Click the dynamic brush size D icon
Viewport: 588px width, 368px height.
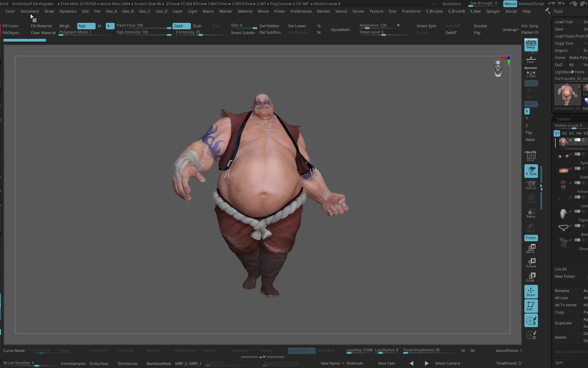click(531, 335)
